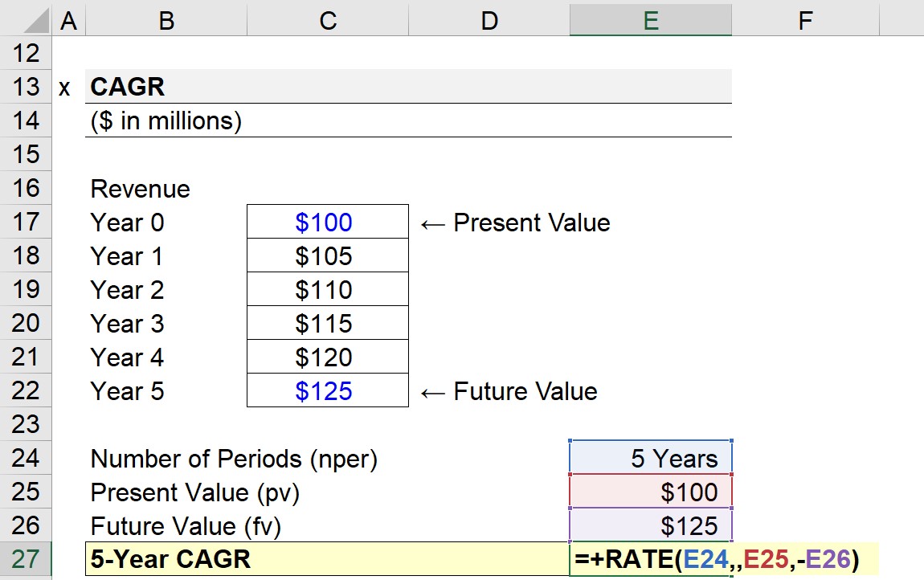This screenshot has width=924, height=580.
Task: Click the Year 0 value $100
Action: pyautogui.click(x=326, y=223)
